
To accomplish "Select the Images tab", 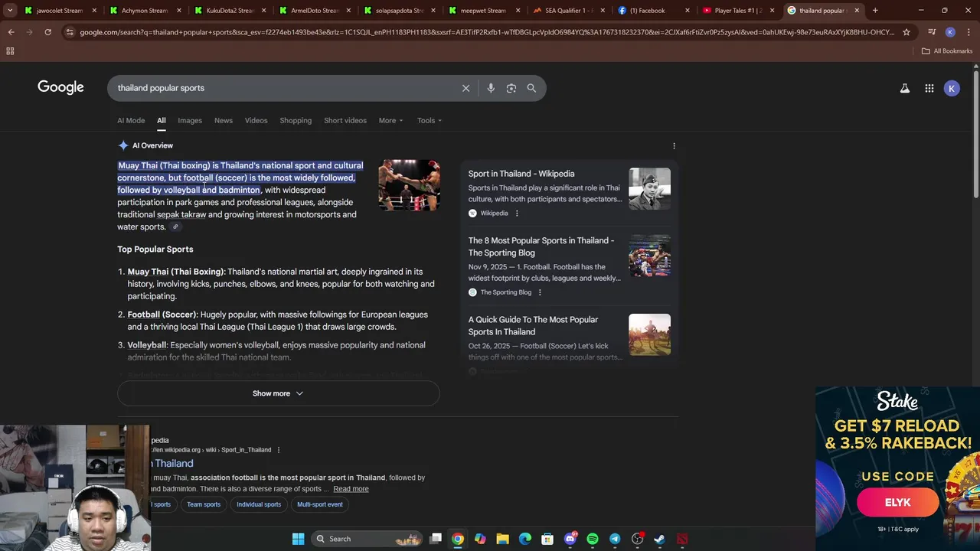I will click(190, 121).
